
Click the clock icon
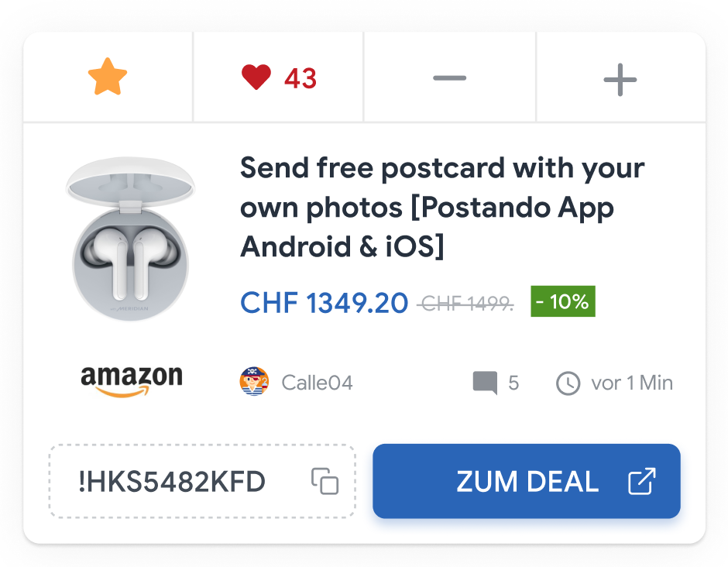pyautogui.click(x=568, y=383)
